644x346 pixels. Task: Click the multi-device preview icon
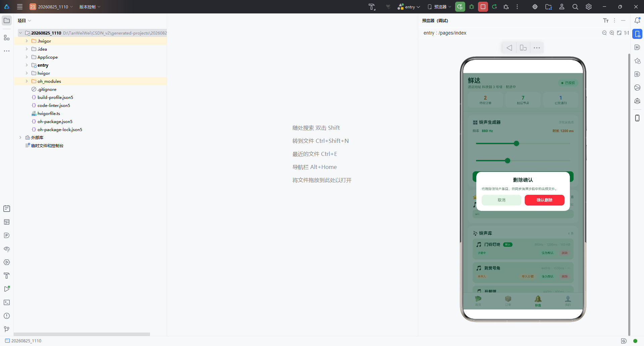[523, 48]
